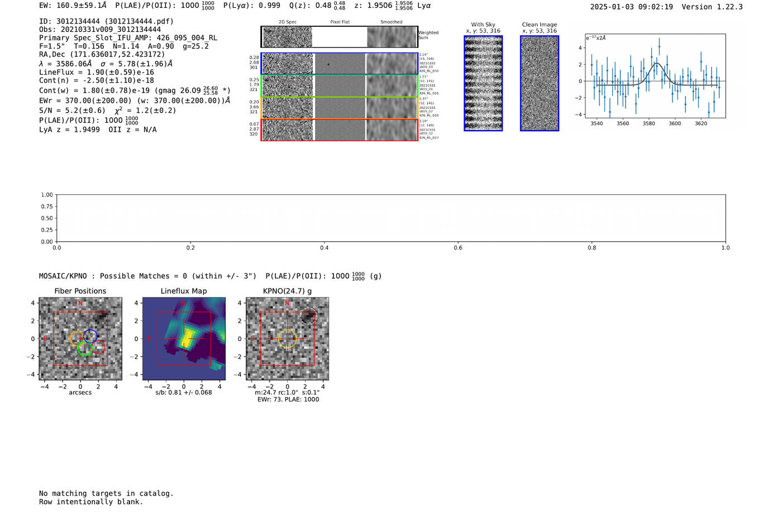The width and height of the screenshot is (782, 532).
Task: Click the "P(Lyα): 0.999" header value
Action: tap(252, 6)
